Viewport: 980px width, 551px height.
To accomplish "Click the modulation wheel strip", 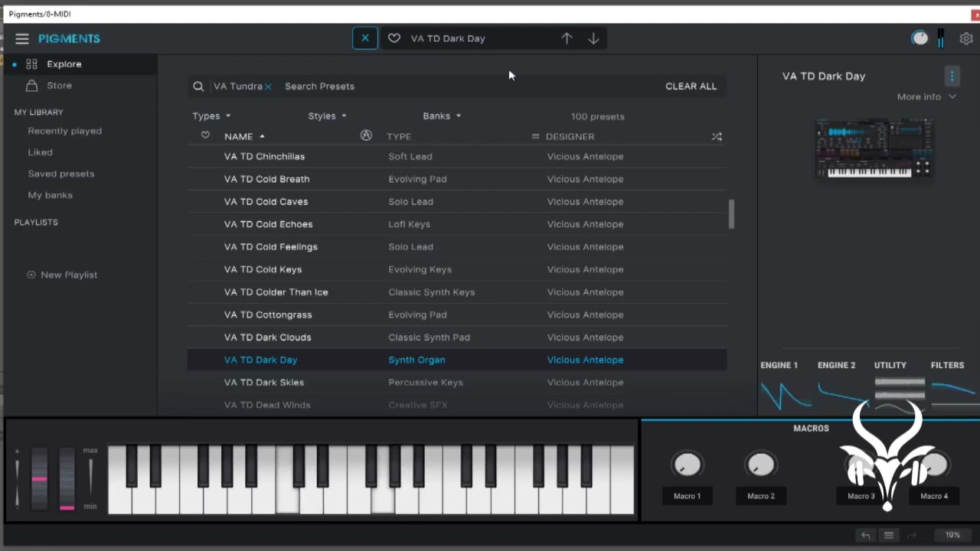I will [67, 478].
